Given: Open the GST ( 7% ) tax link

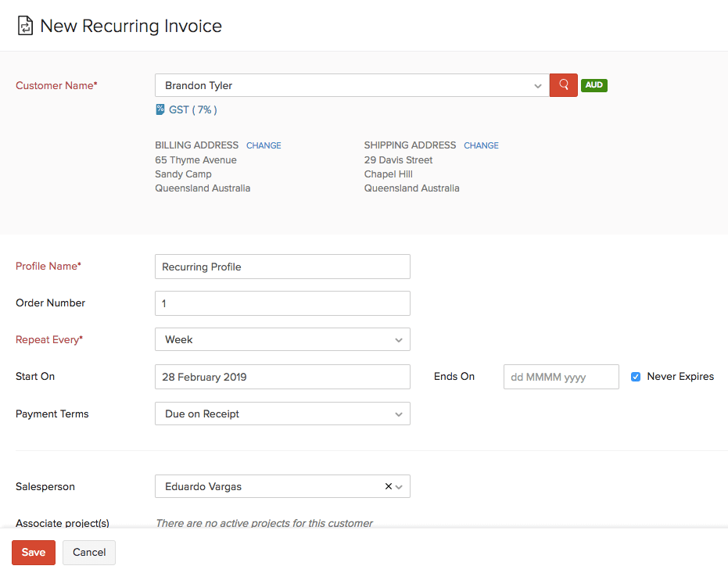Looking at the screenshot, I should pyautogui.click(x=192, y=109).
